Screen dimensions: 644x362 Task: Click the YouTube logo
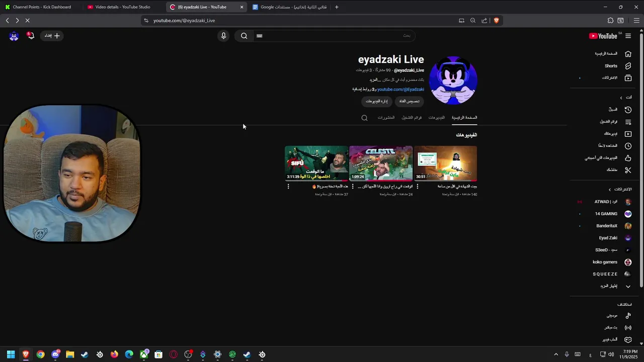click(x=603, y=36)
